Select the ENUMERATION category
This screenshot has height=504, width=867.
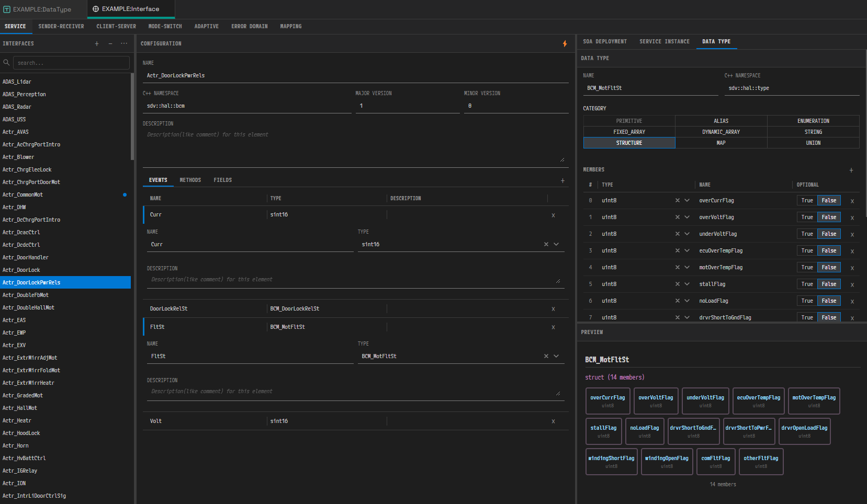(x=813, y=121)
